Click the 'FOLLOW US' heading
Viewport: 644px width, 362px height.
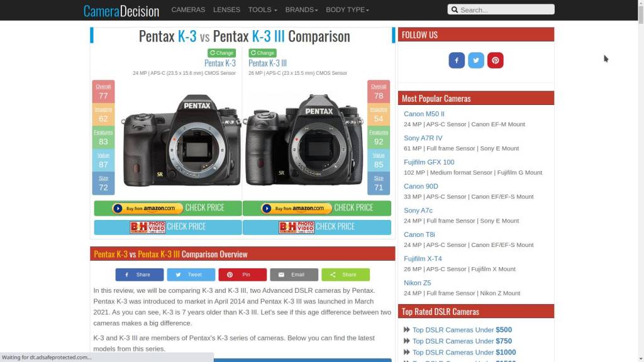tap(419, 35)
